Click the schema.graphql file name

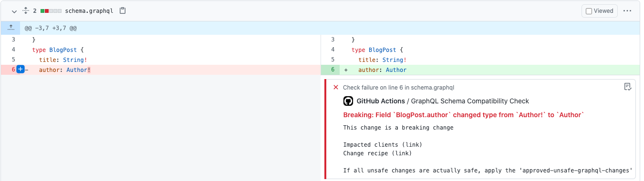tap(89, 10)
